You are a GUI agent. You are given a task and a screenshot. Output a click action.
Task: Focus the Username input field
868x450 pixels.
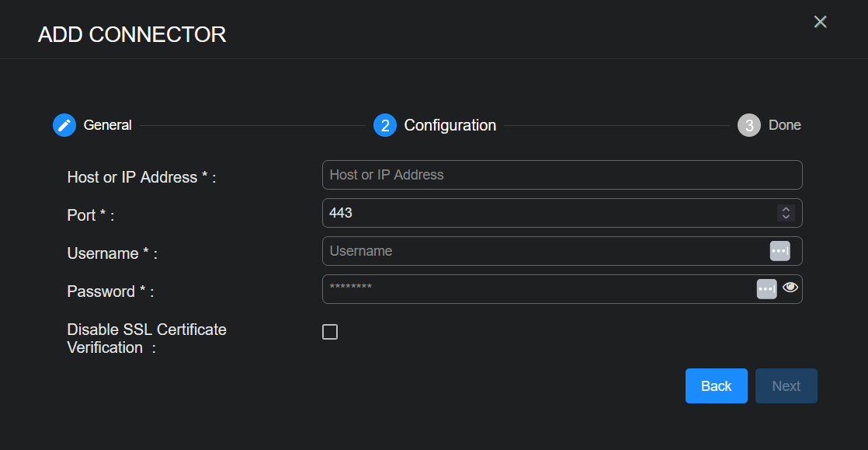coord(543,251)
